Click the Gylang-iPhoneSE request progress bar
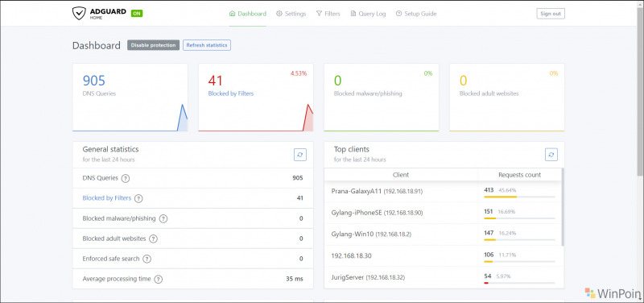 (x=519, y=218)
